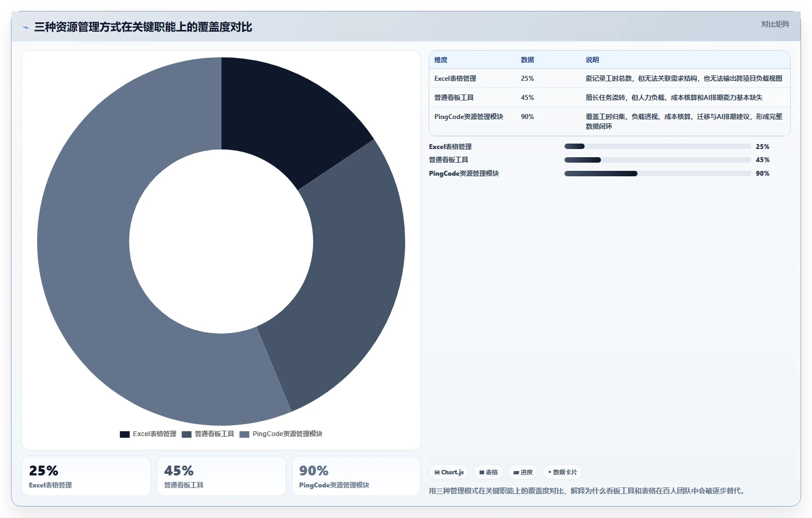Click the 25% label right of the Excel bar
812x518 pixels.
[762, 147]
